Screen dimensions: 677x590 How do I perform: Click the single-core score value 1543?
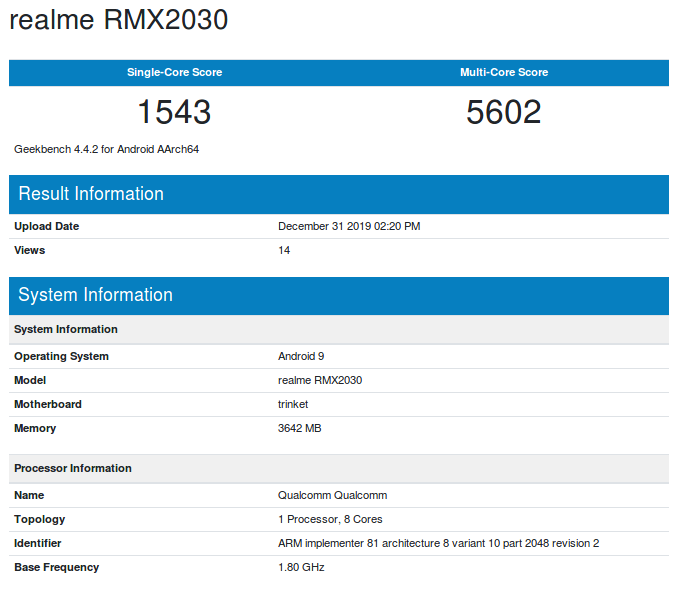click(174, 112)
